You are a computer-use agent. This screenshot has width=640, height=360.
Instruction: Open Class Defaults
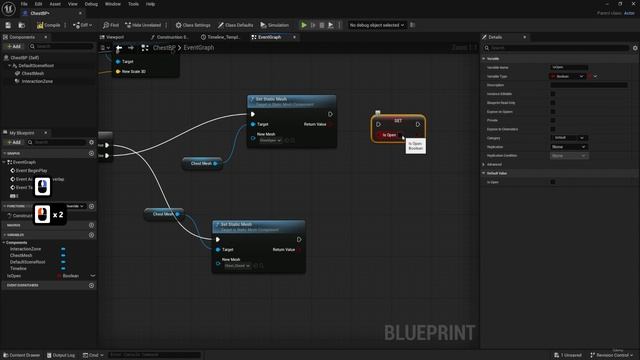point(236,25)
